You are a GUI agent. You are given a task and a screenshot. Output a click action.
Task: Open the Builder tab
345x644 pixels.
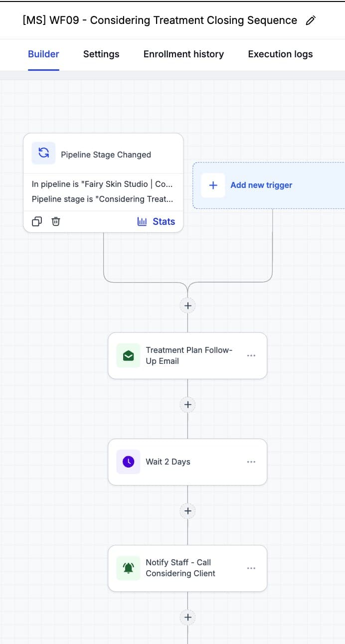pyautogui.click(x=43, y=54)
